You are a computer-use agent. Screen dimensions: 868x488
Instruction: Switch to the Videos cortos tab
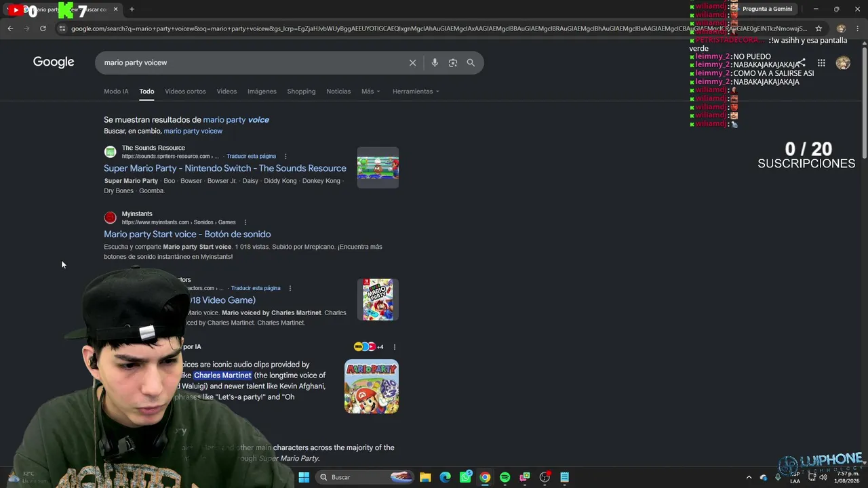(x=185, y=91)
